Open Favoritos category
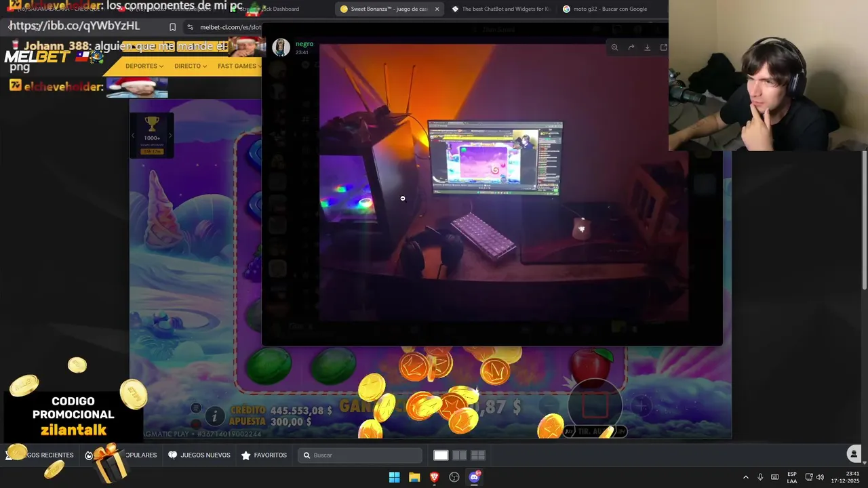This screenshot has height=488, width=868. 264,455
